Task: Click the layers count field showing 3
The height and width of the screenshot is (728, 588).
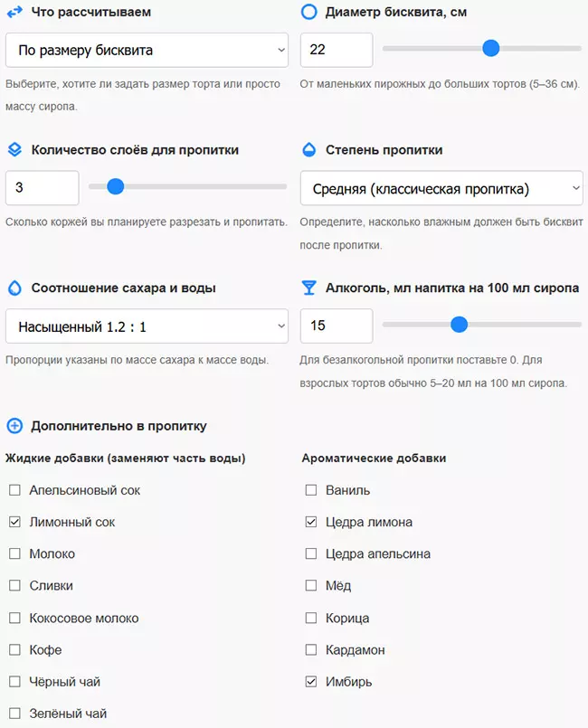Action: point(42,188)
